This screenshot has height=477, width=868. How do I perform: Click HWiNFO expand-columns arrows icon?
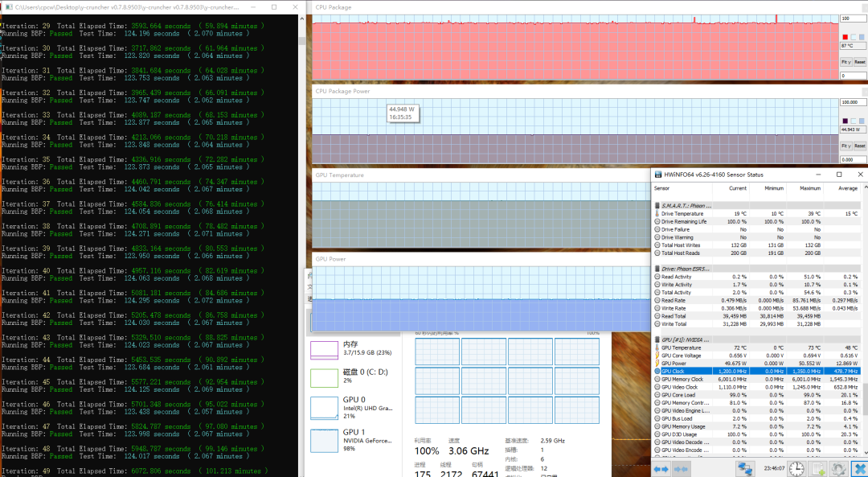[662, 468]
